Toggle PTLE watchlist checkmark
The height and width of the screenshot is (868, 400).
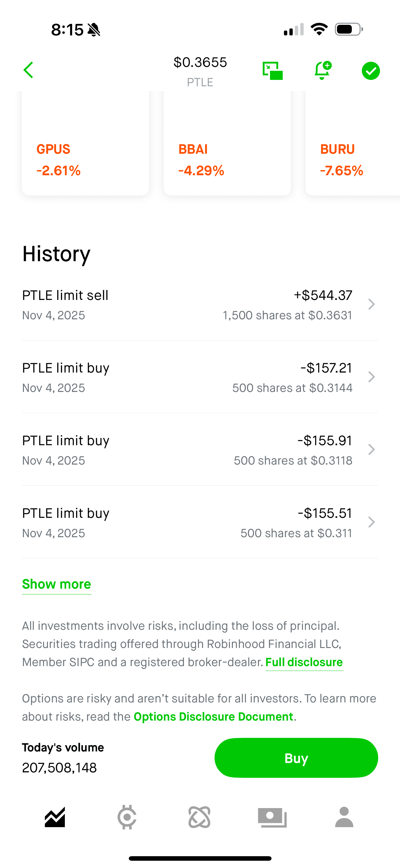click(x=371, y=71)
